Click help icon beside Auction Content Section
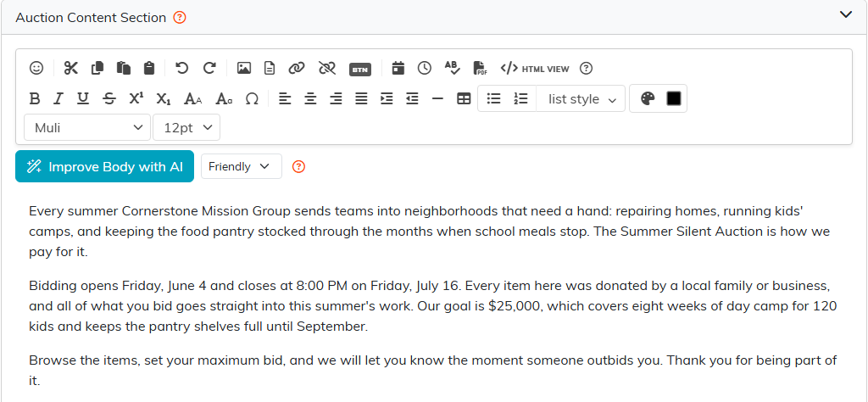The image size is (868, 402). 180,18
